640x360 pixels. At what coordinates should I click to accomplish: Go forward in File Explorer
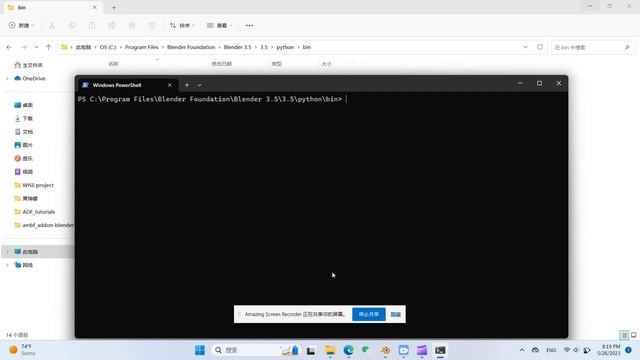(24, 47)
